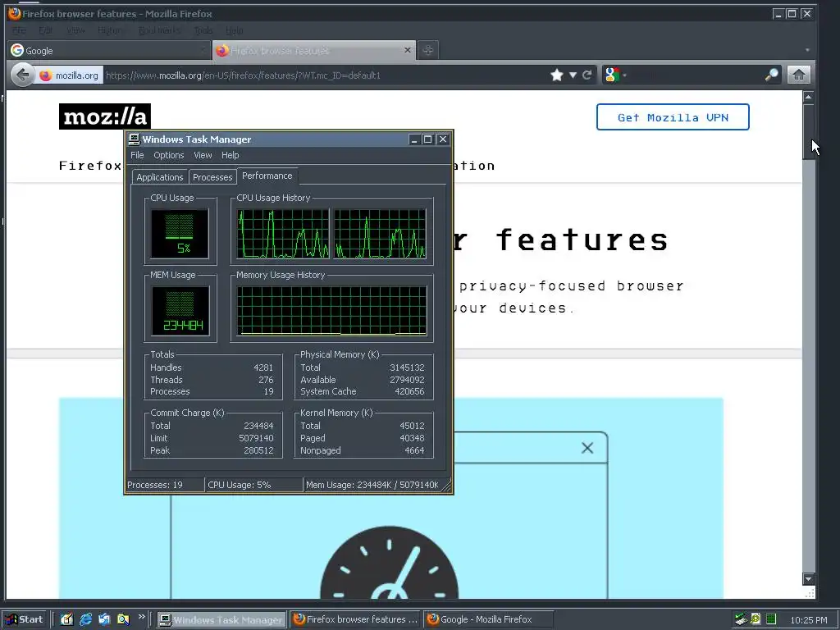The image size is (840, 630).
Task: Click the MEM Usage 234484 gauge
Action: 180,311
